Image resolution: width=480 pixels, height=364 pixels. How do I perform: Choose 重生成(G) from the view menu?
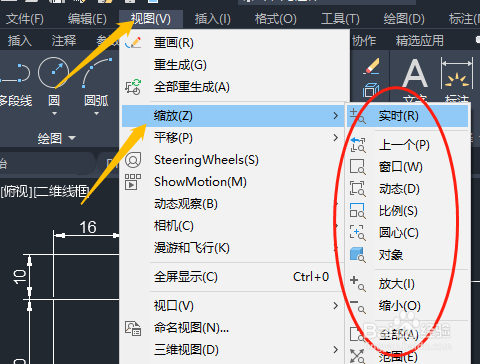coord(180,65)
